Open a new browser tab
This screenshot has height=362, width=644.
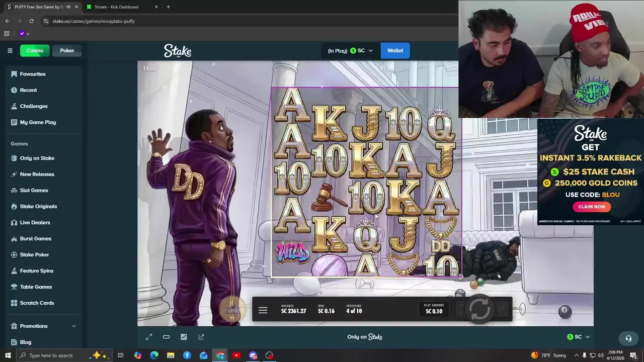click(x=168, y=7)
